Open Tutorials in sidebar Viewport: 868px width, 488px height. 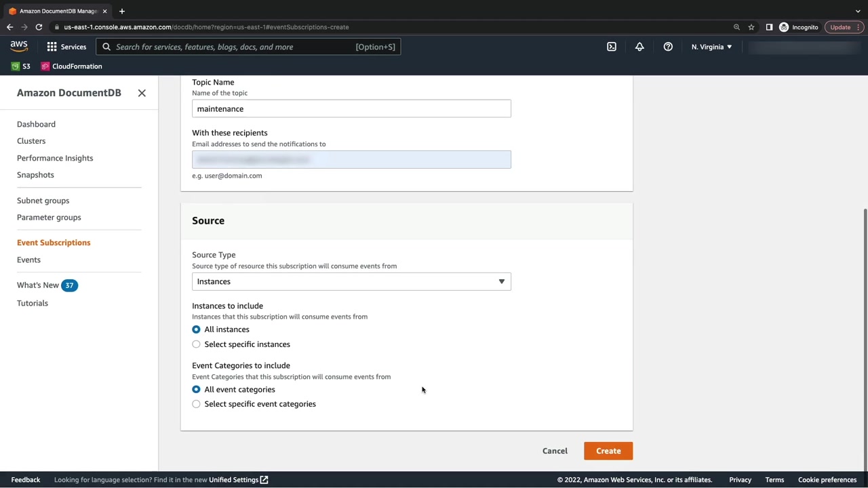(x=33, y=303)
